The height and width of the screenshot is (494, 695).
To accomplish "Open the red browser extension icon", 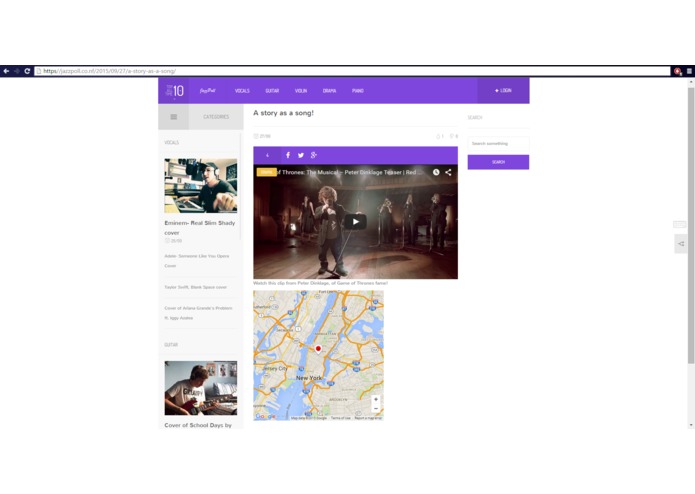I will [x=677, y=71].
